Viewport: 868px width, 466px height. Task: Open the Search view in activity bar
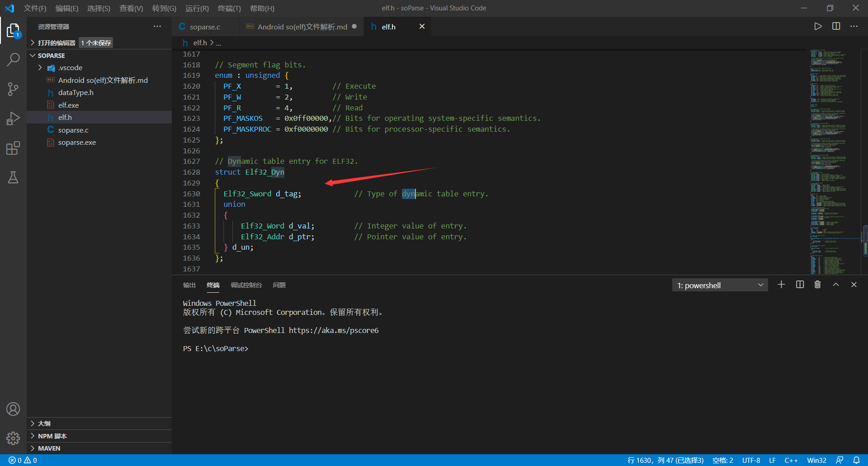(x=13, y=59)
